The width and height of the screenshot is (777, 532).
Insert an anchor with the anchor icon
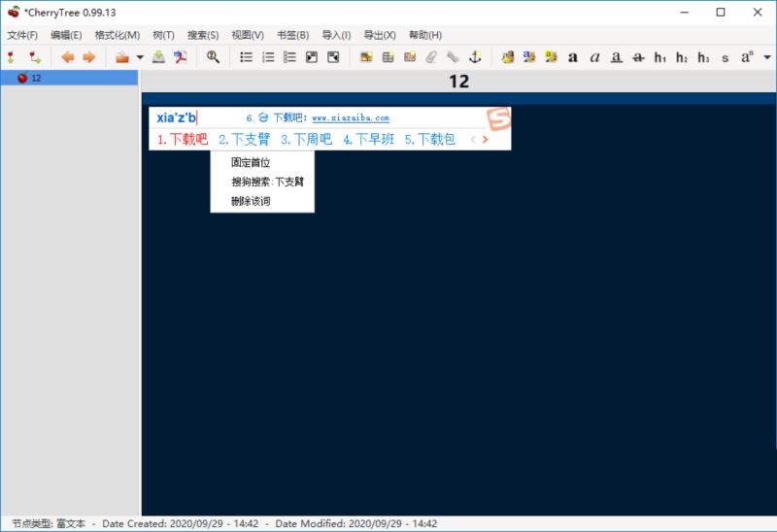pos(475,57)
